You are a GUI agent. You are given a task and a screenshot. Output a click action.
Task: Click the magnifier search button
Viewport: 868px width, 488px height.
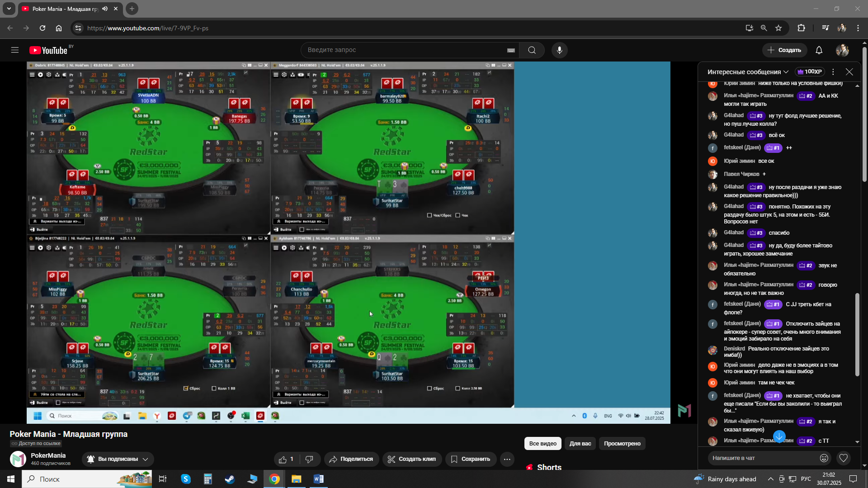[x=532, y=50]
